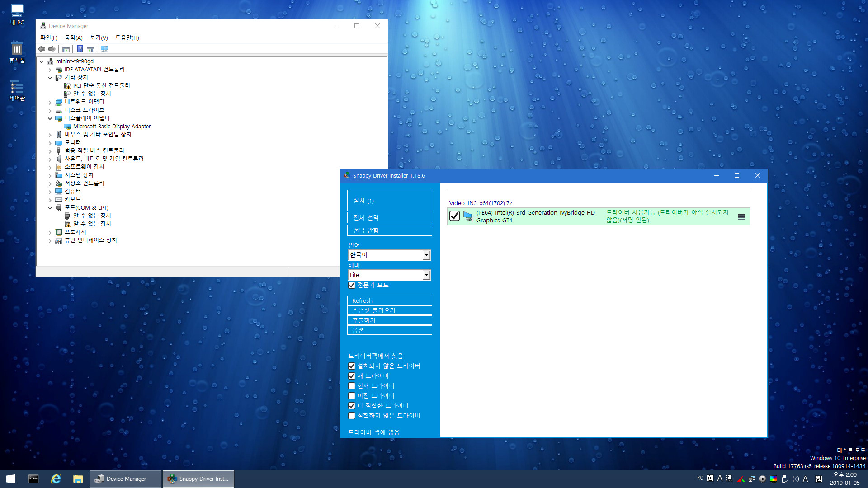Launch Internet Explorer from taskbar
Viewport: 868px width, 488px height.
[x=56, y=479]
